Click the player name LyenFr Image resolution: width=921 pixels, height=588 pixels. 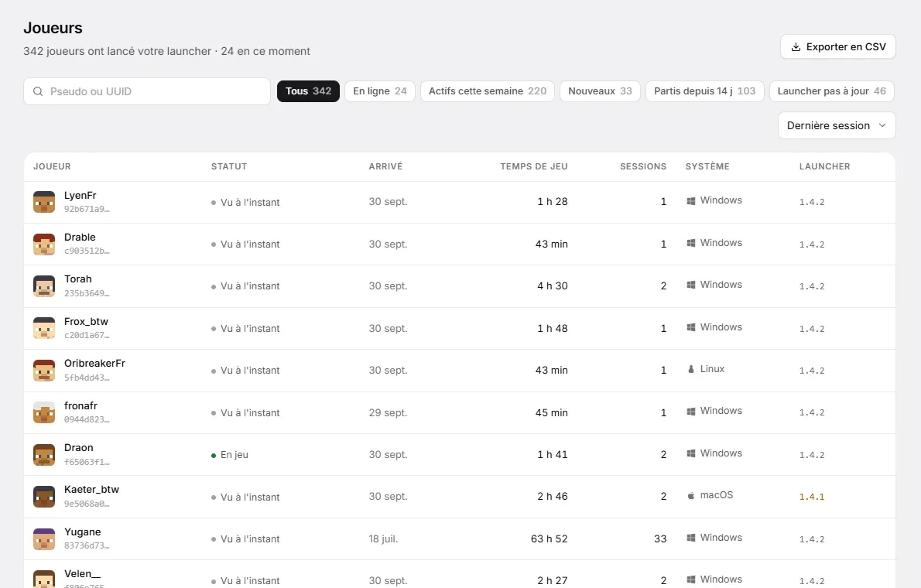[x=80, y=196]
